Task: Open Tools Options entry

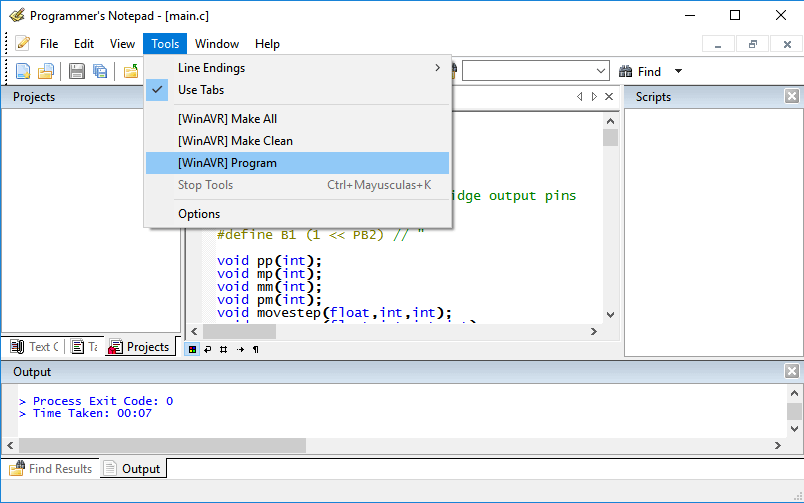Action: 297,214
